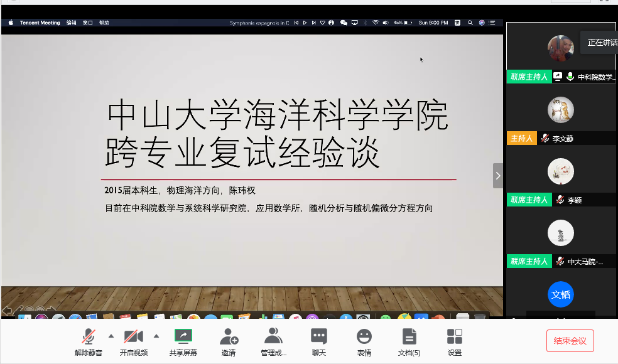The height and width of the screenshot is (364, 618).
Task: Collapse participant strip with side chevron
Action: click(x=498, y=176)
